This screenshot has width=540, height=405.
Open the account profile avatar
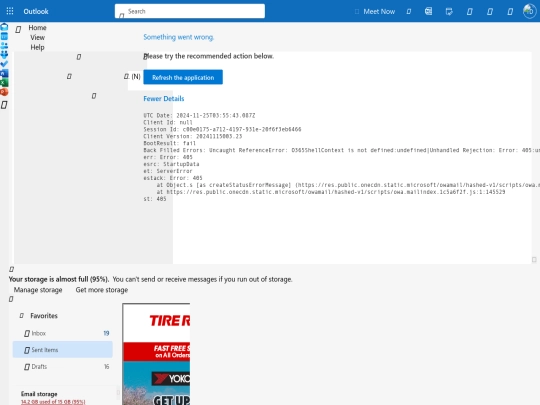[x=529, y=11]
